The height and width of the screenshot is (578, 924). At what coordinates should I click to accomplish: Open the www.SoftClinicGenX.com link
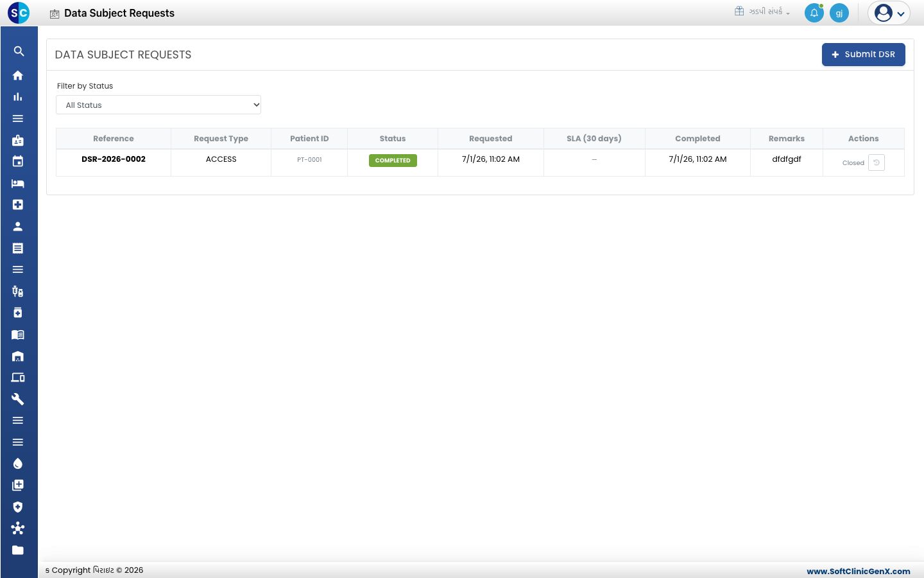[859, 571]
